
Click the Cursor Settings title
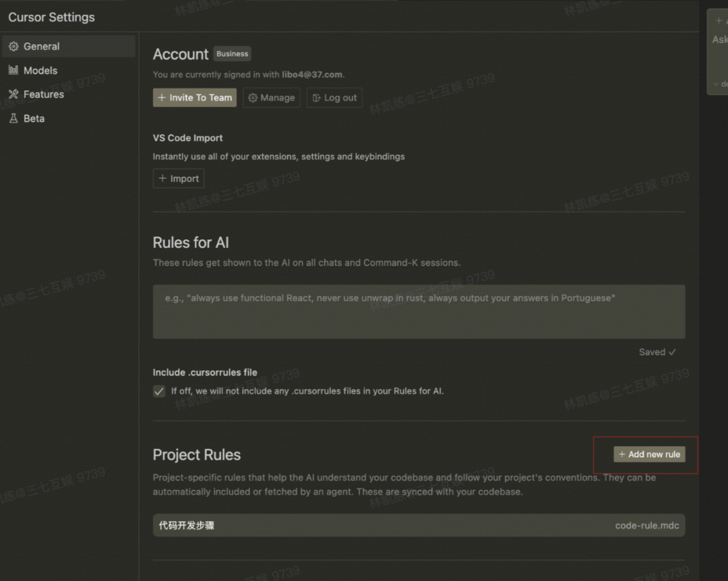click(51, 17)
